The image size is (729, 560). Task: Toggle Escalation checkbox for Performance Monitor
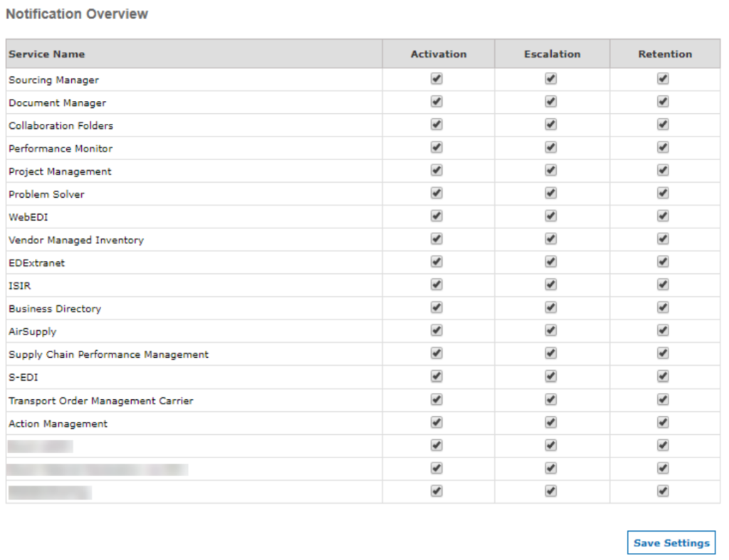[550, 147]
